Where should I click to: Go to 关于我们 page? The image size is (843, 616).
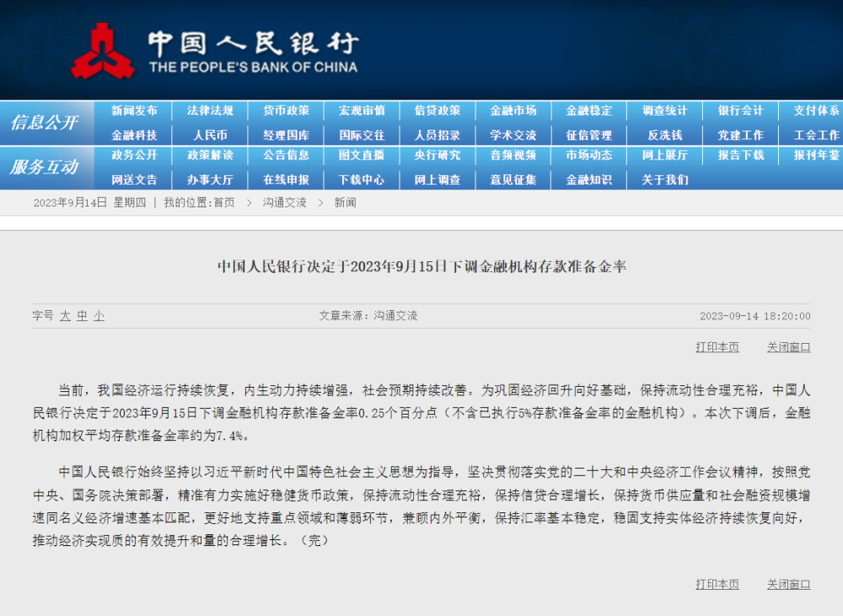pos(664,179)
